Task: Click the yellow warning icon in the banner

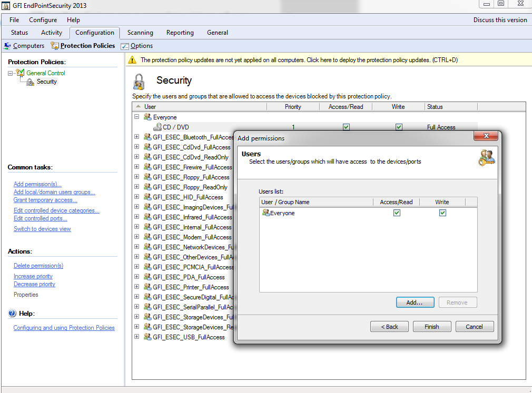Action: [x=132, y=61]
